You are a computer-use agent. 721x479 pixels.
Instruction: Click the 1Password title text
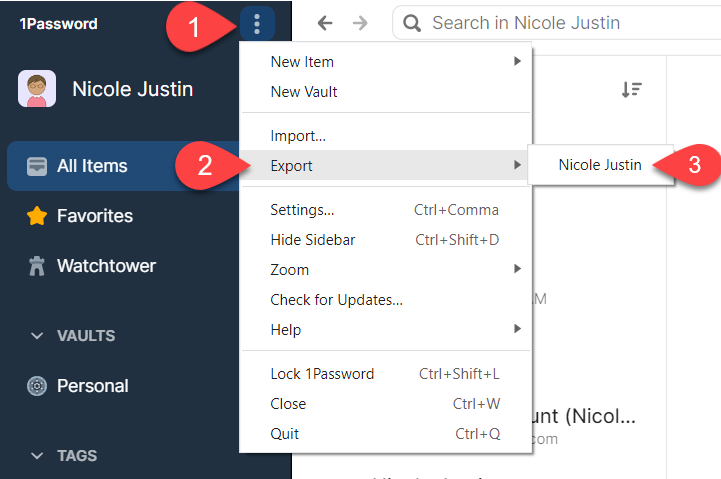[58, 23]
